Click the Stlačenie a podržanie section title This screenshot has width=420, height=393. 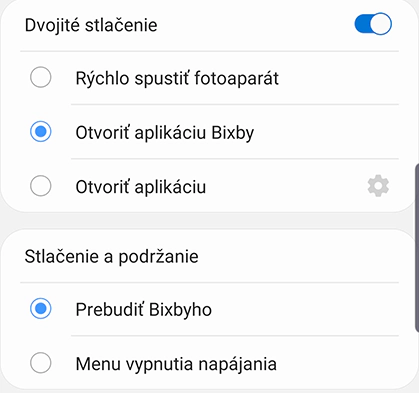click(x=111, y=257)
